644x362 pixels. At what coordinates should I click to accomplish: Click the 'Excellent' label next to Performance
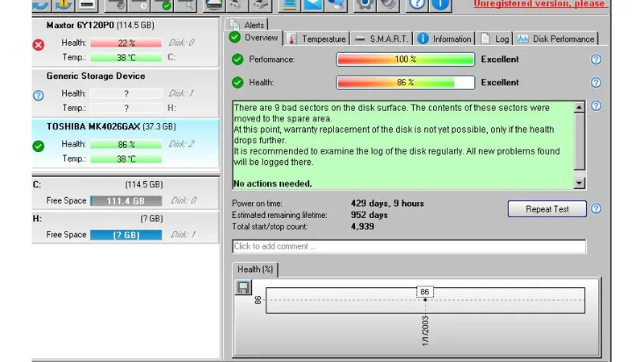pos(500,60)
